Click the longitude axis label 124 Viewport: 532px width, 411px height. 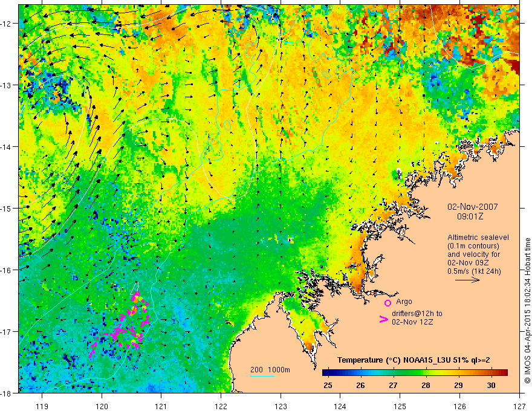coord(340,406)
